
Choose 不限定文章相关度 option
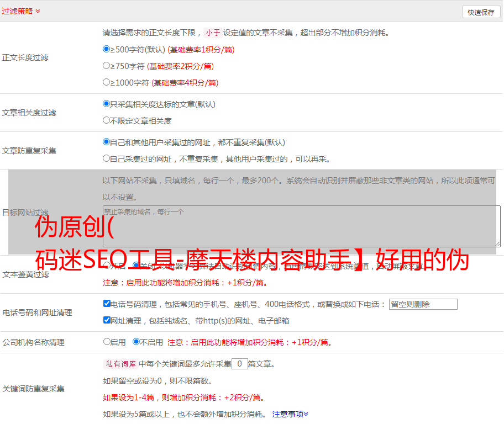106,120
